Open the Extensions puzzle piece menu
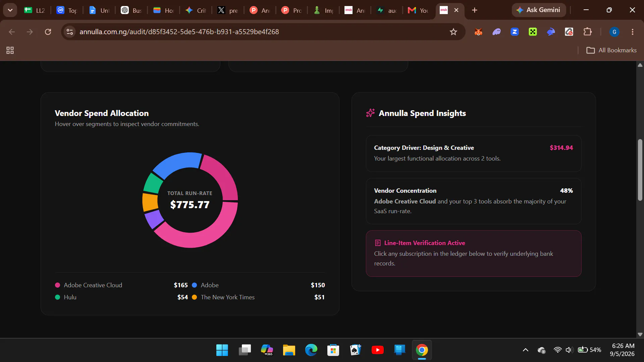Viewport: 644px width, 362px height. point(587,32)
